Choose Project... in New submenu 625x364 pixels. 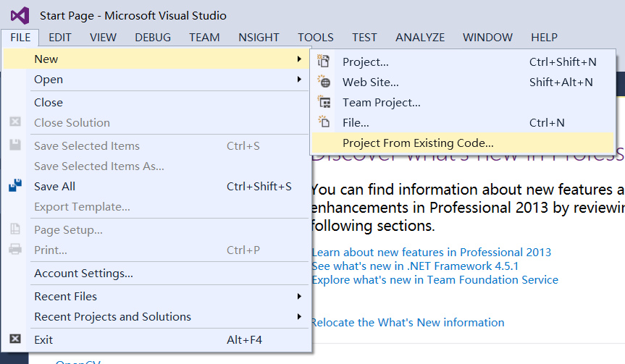[463, 62]
